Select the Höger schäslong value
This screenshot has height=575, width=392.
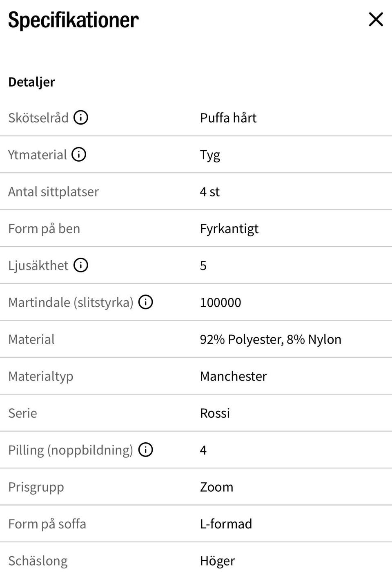[x=217, y=561]
